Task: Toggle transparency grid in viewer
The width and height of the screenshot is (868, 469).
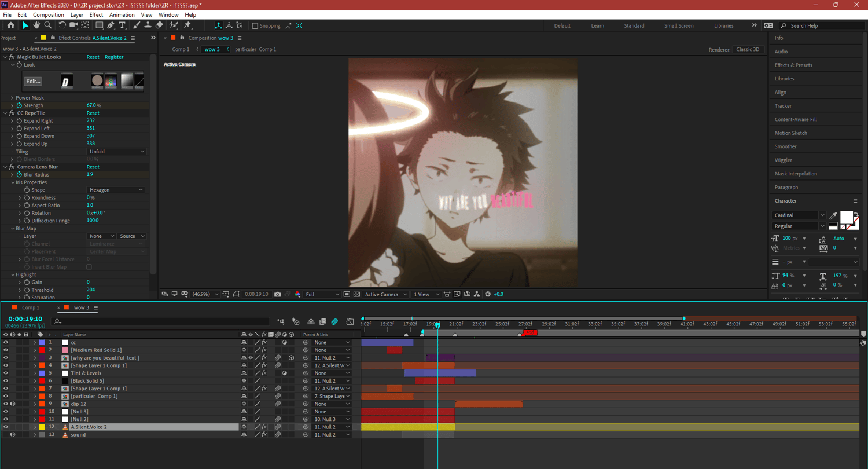Action: (356, 294)
